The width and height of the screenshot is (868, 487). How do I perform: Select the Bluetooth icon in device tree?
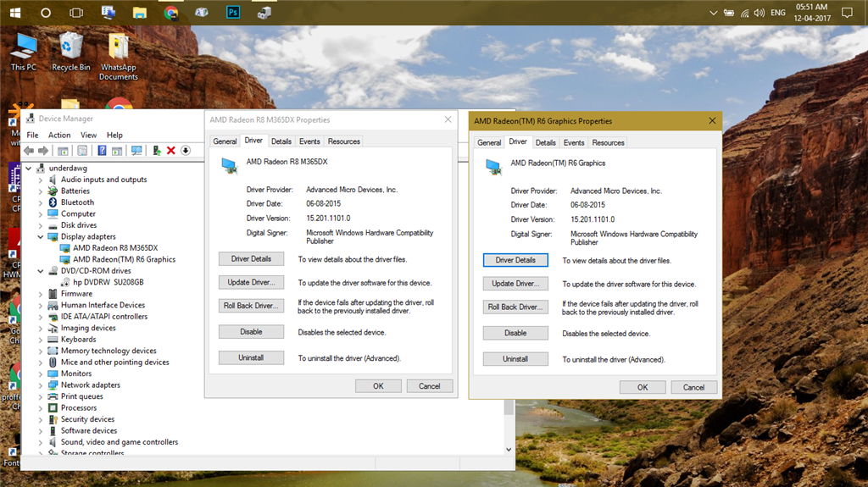pyautogui.click(x=53, y=202)
